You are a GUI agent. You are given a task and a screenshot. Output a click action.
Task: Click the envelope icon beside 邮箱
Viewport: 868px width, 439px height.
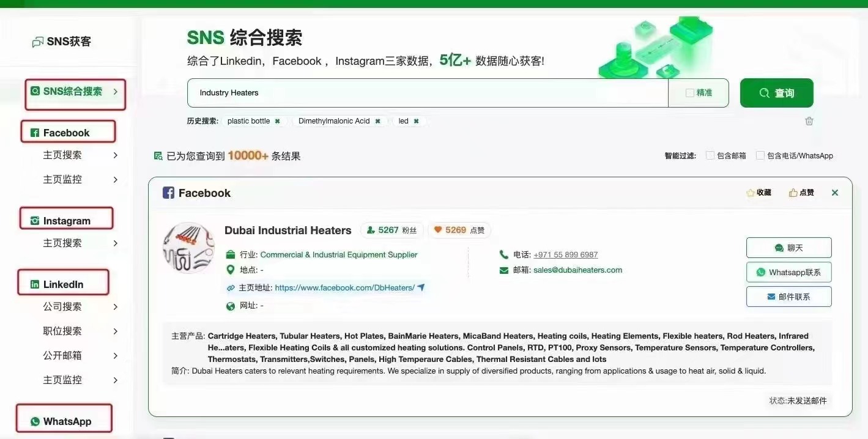tap(504, 270)
